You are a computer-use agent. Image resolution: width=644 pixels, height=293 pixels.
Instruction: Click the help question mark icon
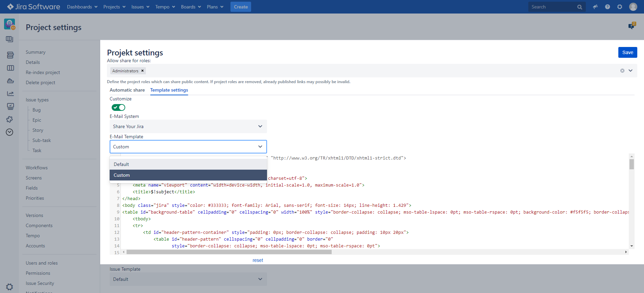pos(607,7)
